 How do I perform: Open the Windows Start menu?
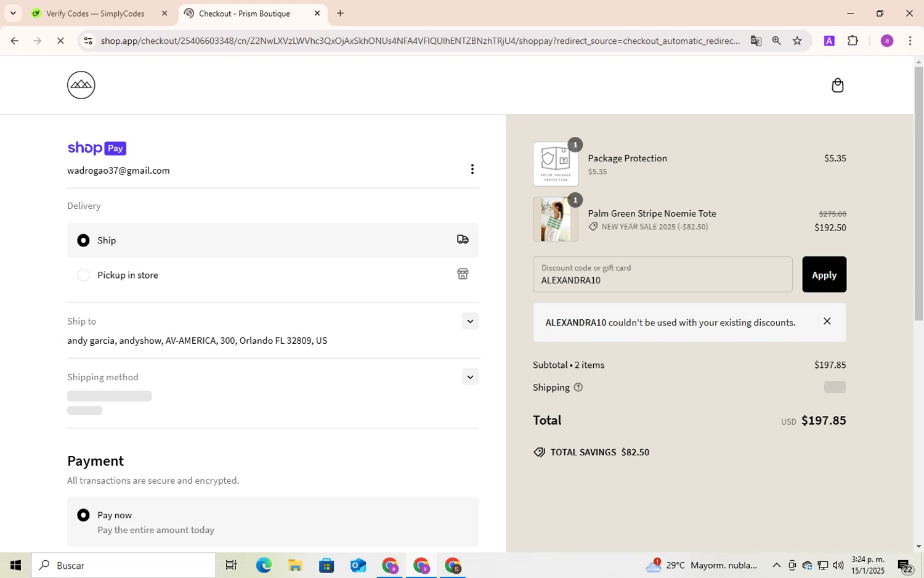point(15,565)
